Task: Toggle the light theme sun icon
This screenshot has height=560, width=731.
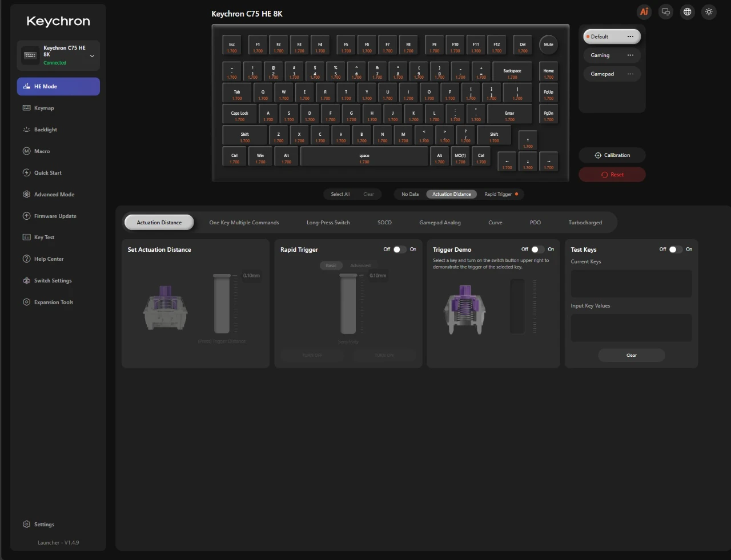Action: click(709, 11)
